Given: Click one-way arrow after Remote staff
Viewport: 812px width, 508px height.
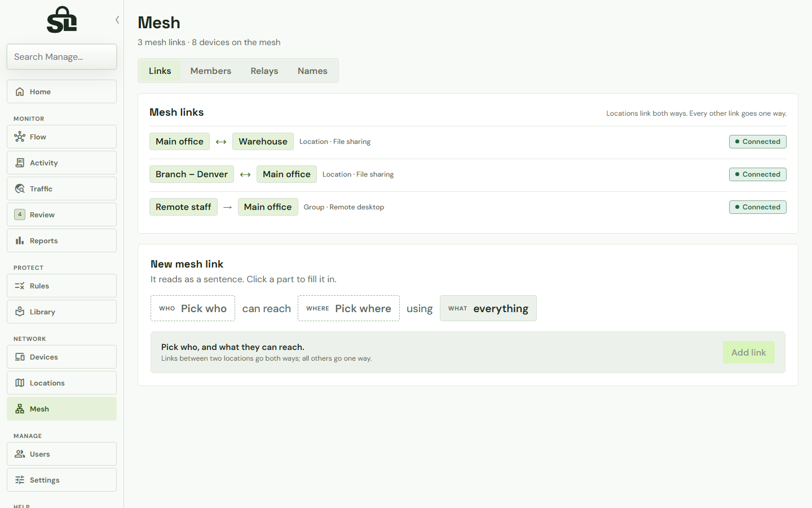Looking at the screenshot, I should (228, 207).
